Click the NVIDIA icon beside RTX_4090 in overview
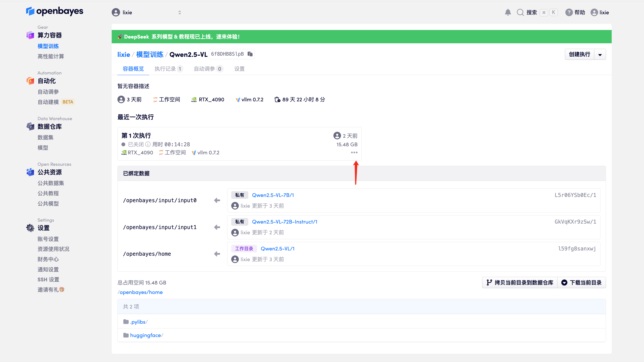Screen dimensions: 644x362 (194, 100)
